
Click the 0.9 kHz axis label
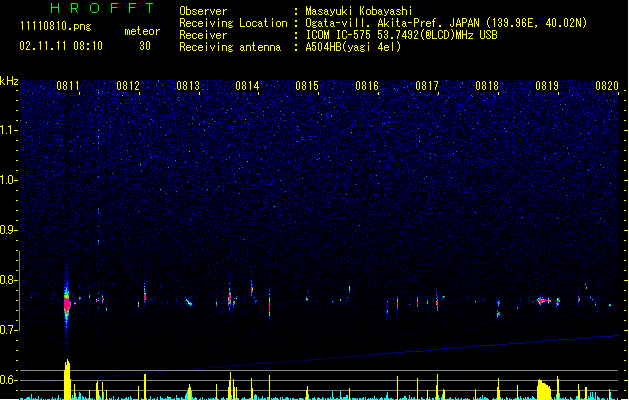point(9,230)
